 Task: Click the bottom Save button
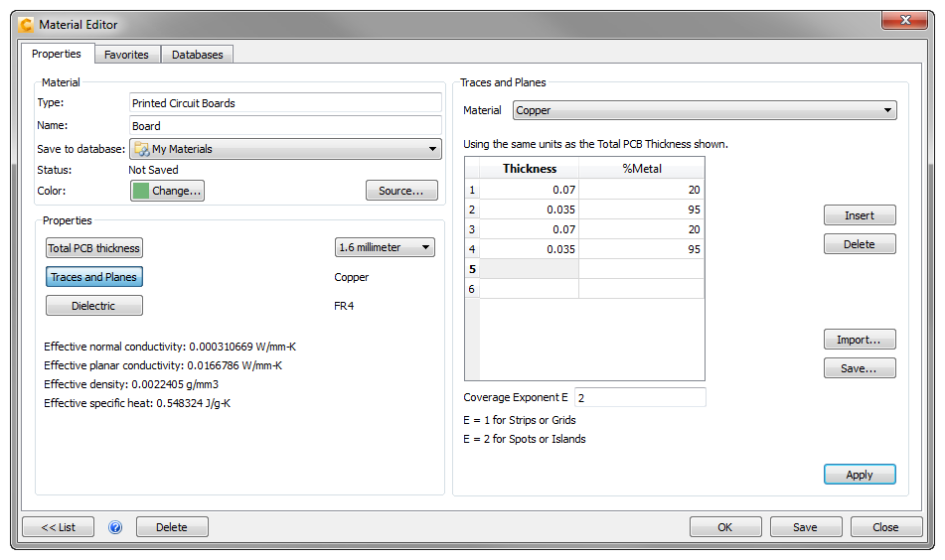coord(806,527)
